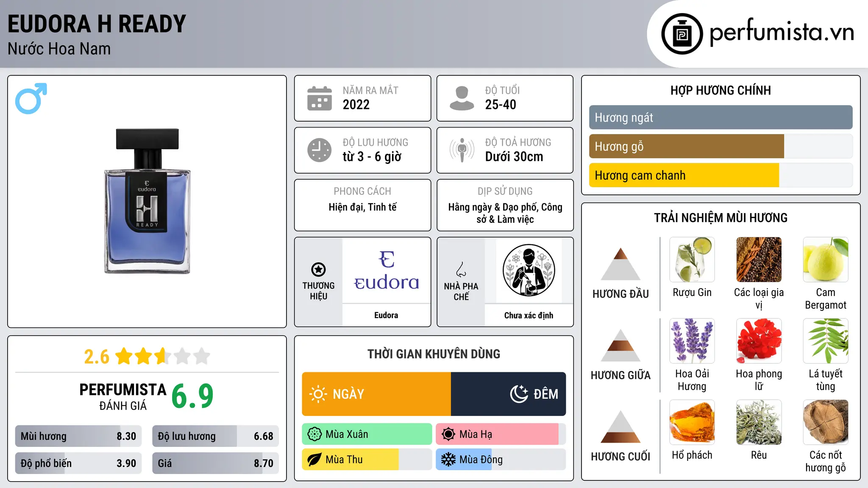The image size is (868, 488).
Task: Click the snowflake icon for Mùa Đông
Action: 448,460
